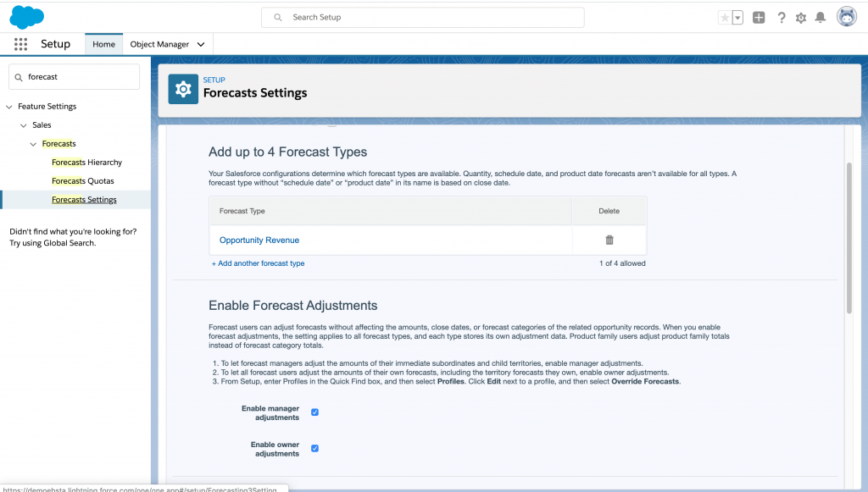Uncheck Enable owner adjustments
This screenshot has height=492, width=868.
pyautogui.click(x=314, y=448)
